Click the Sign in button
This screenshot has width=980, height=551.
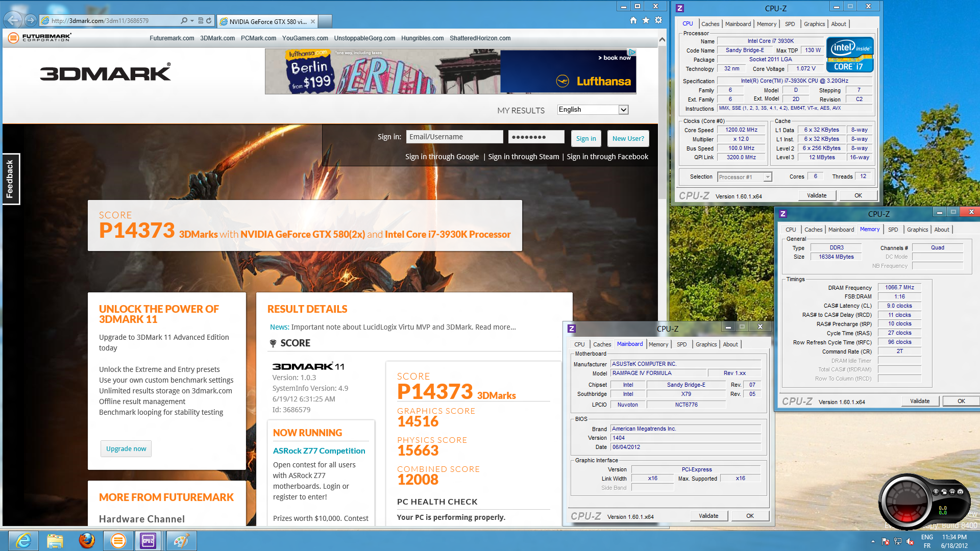(586, 138)
